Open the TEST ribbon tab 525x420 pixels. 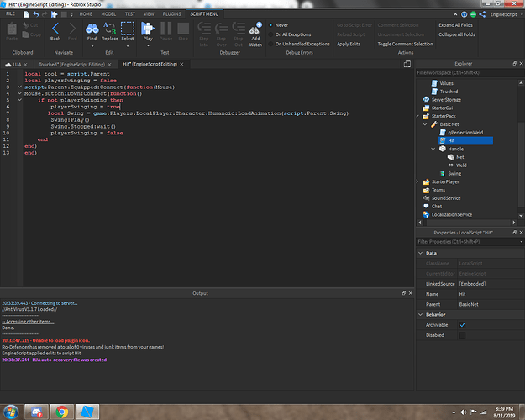click(130, 14)
